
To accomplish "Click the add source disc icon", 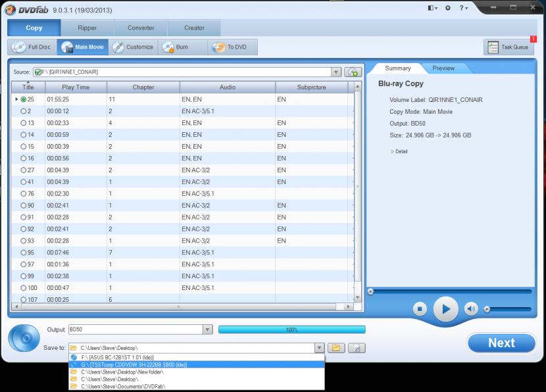I will (x=353, y=72).
